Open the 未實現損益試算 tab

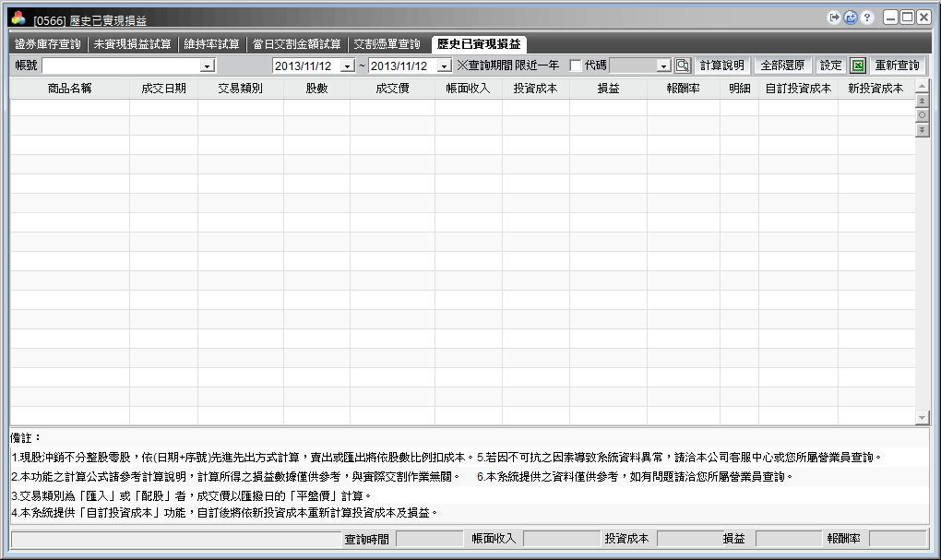(x=133, y=43)
